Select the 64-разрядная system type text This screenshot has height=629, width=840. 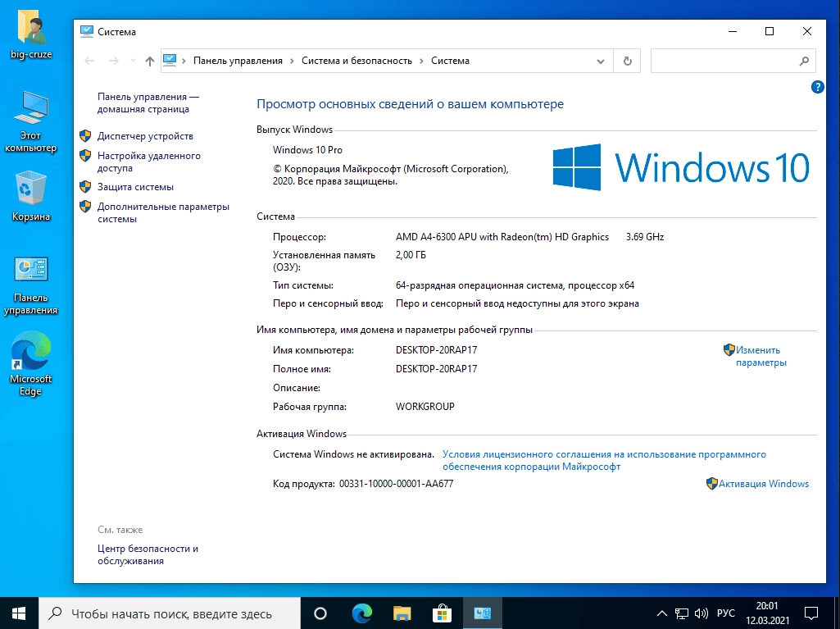(x=515, y=286)
